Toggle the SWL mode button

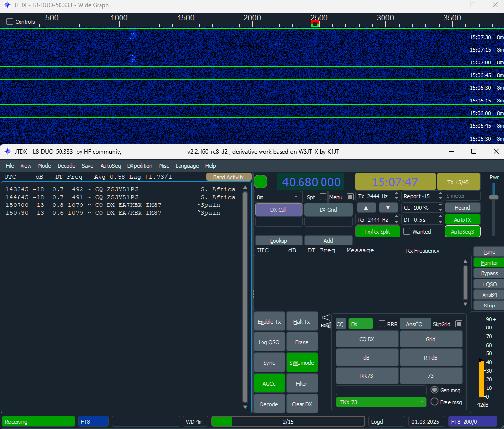302,363
